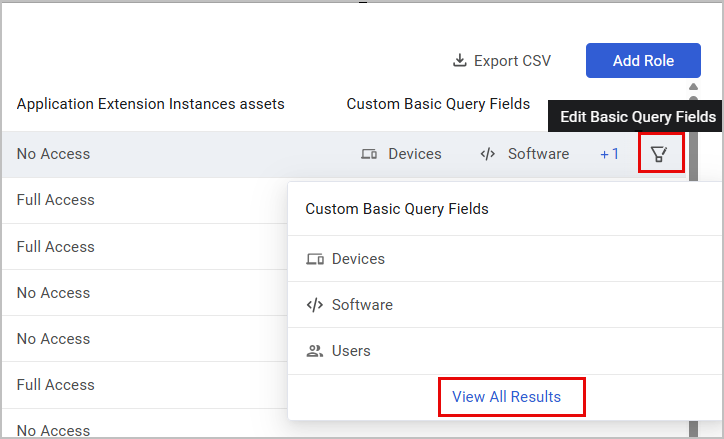Select Software in the popup list
The width and height of the screenshot is (724, 439).
click(x=362, y=305)
